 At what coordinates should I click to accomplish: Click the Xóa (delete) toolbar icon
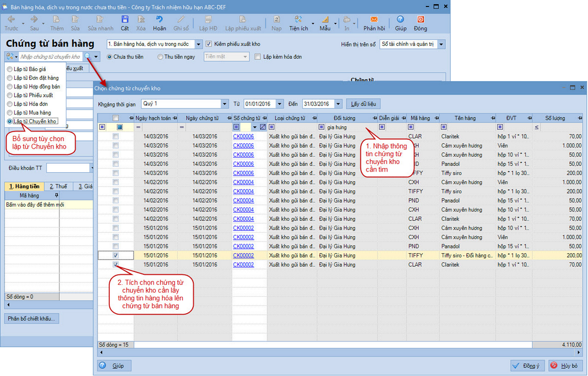(x=141, y=19)
